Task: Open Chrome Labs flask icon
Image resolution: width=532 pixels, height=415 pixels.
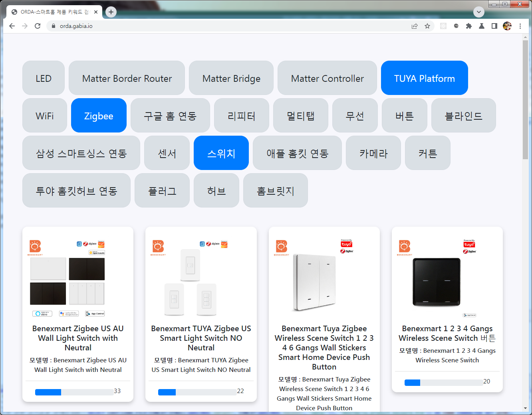Action: [482, 26]
